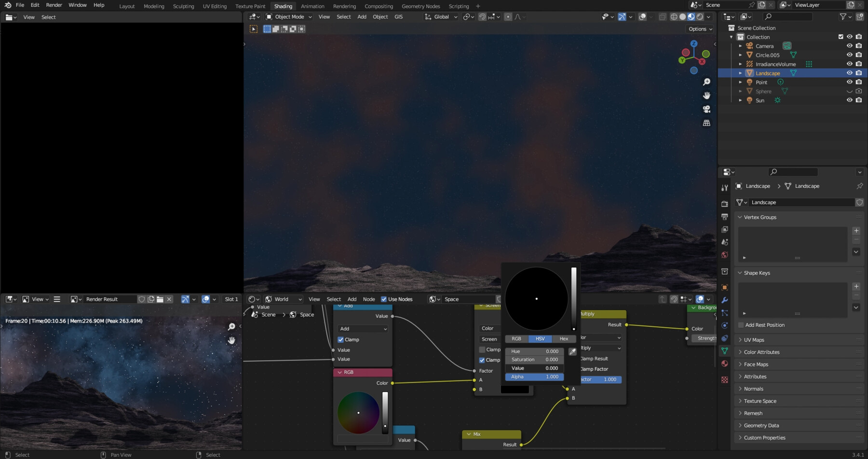Switch orthographic/perspective grid icon in viewport
Screen dimensions: 868x459
pyautogui.click(x=706, y=123)
